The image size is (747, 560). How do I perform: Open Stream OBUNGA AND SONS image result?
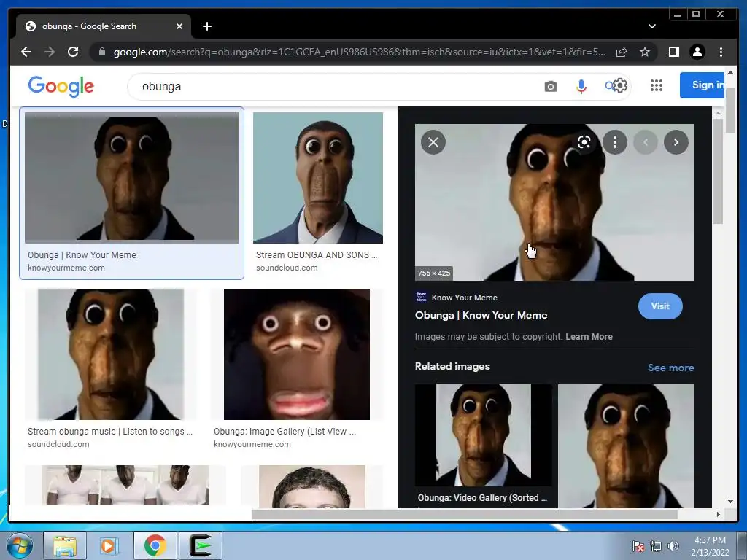[x=318, y=178]
